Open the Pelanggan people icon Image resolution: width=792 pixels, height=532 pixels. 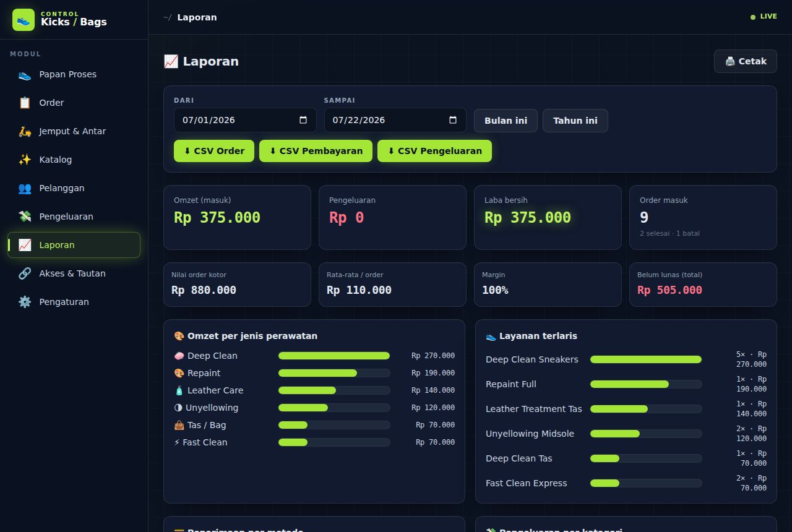25,188
